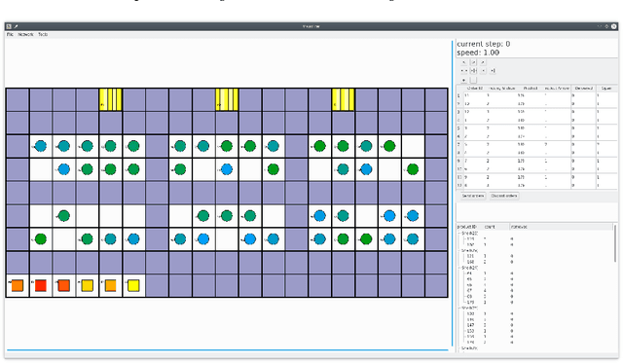Sort the orders table by Order ID
Viewport: 623px width, 364px height.
(x=475, y=89)
